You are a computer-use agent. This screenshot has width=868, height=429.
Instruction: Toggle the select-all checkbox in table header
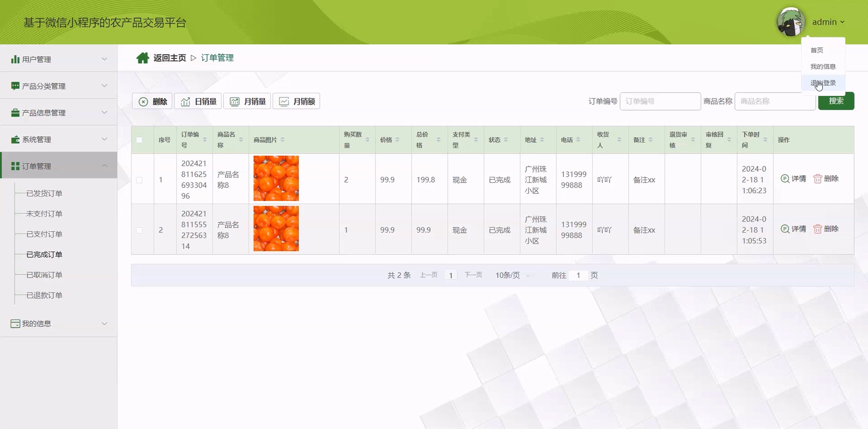coord(139,140)
